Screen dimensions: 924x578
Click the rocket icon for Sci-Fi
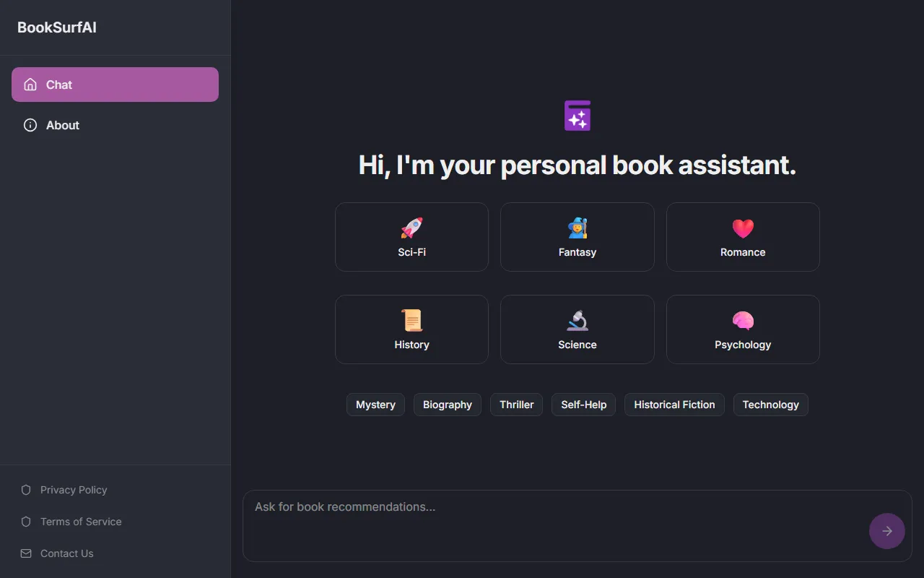[x=411, y=228]
